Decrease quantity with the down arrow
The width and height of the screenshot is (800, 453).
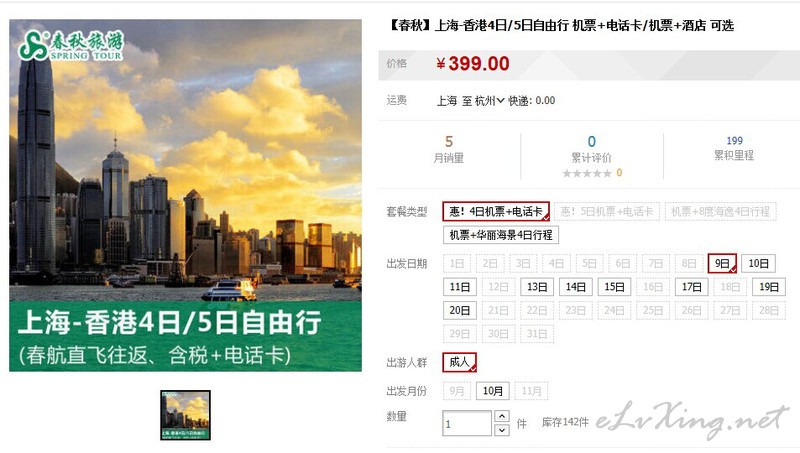[x=502, y=430]
